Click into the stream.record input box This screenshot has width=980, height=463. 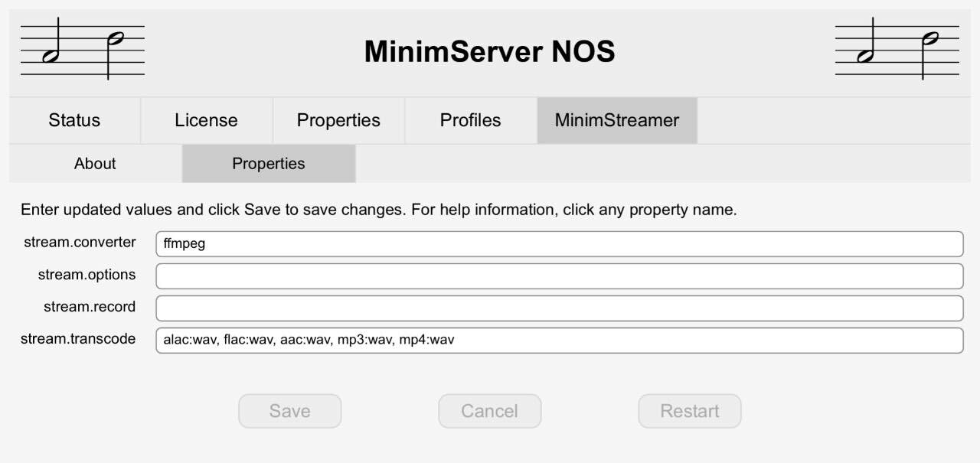pyautogui.click(x=559, y=308)
